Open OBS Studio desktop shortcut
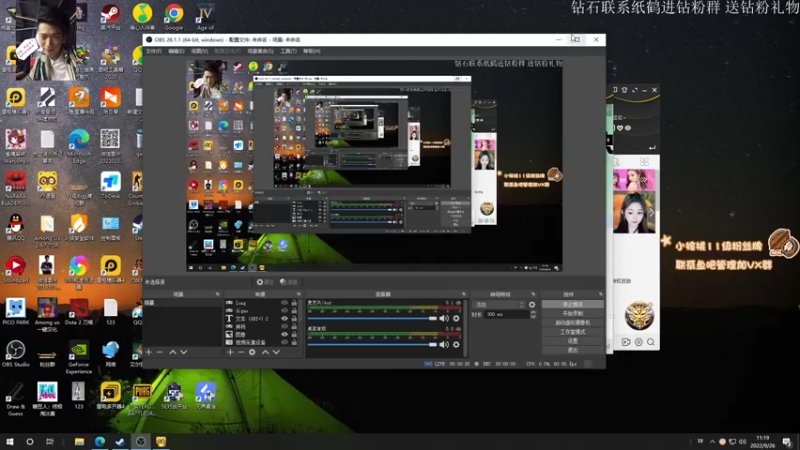Screen dimensions: 800x450 (x=15, y=350)
